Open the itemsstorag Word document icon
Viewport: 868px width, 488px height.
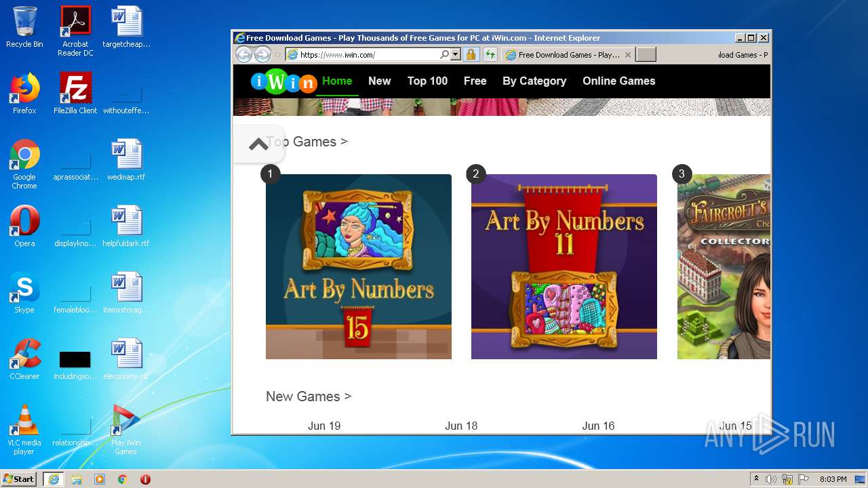coord(126,293)
